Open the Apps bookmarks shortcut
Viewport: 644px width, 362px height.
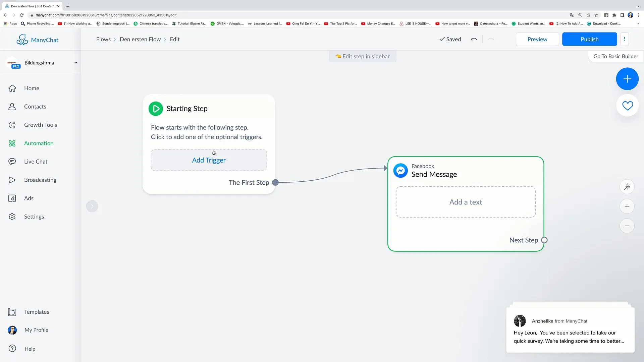[10, 24]
